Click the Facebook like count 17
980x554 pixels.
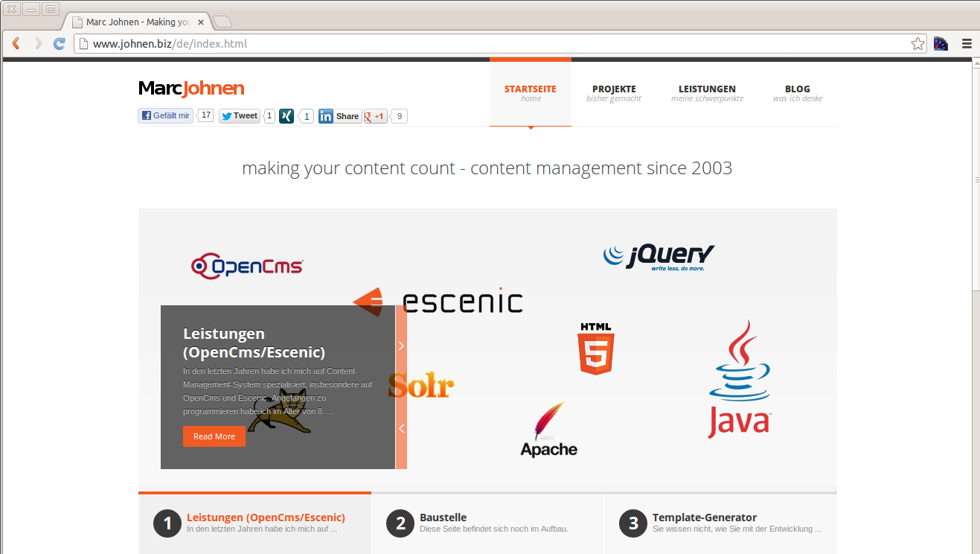206,115
